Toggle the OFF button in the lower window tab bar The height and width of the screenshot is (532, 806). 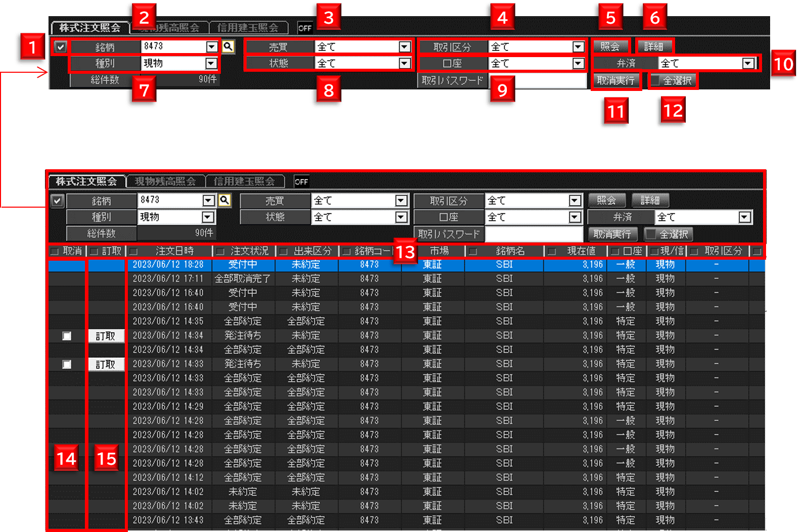(301, 182)
